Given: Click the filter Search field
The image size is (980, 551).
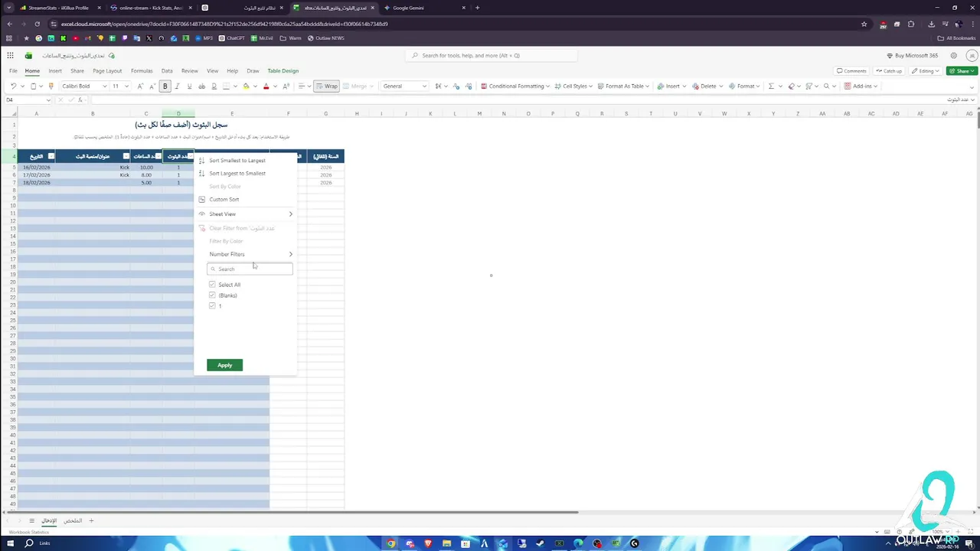Looking at the screenshot, I should (x=250, y=269).
